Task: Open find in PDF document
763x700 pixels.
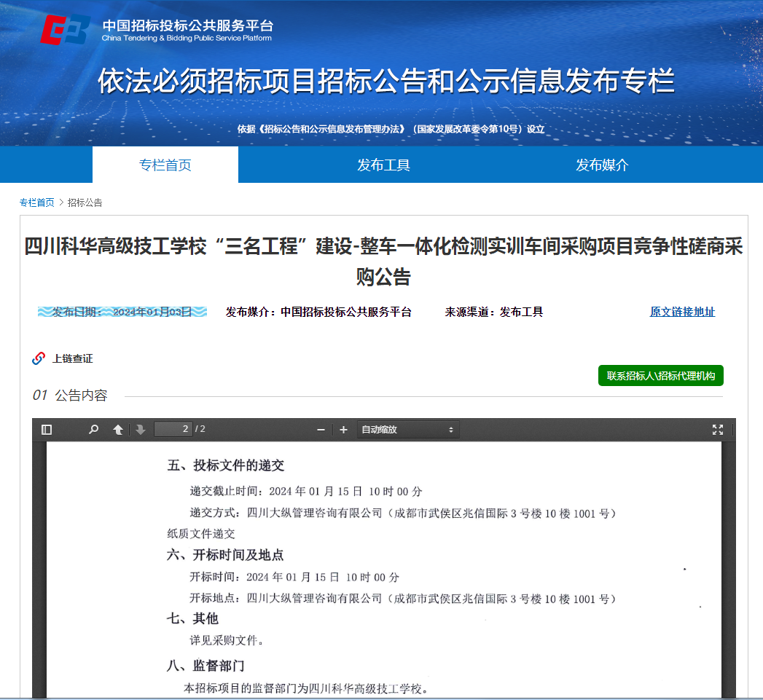Action: pos(93,430)
